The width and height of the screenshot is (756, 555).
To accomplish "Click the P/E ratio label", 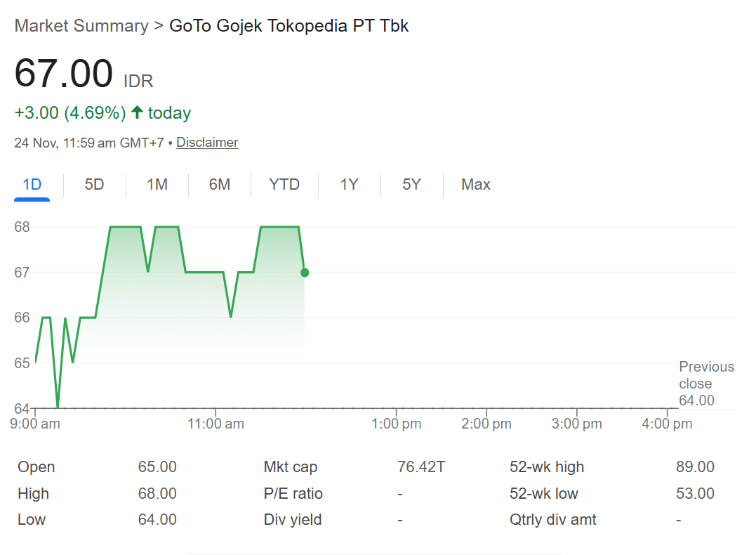I will click(x=293, y=494).
